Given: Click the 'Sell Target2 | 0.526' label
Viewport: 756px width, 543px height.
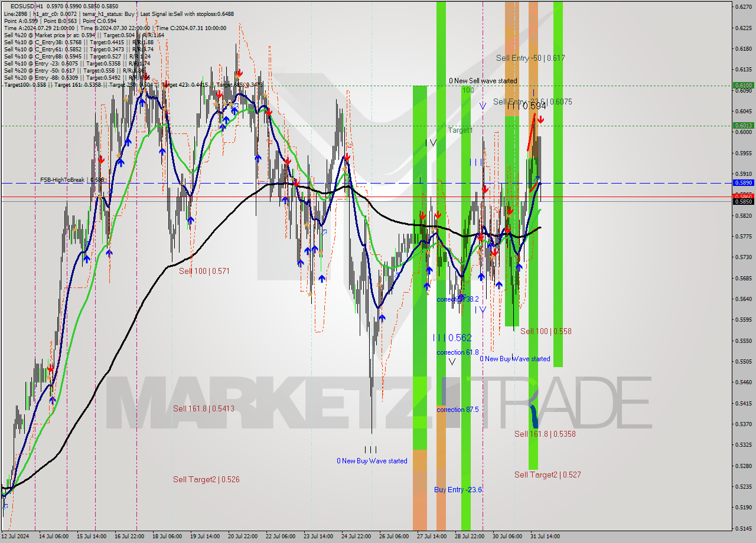Looking at the screenshot, I should click(206, 479).
